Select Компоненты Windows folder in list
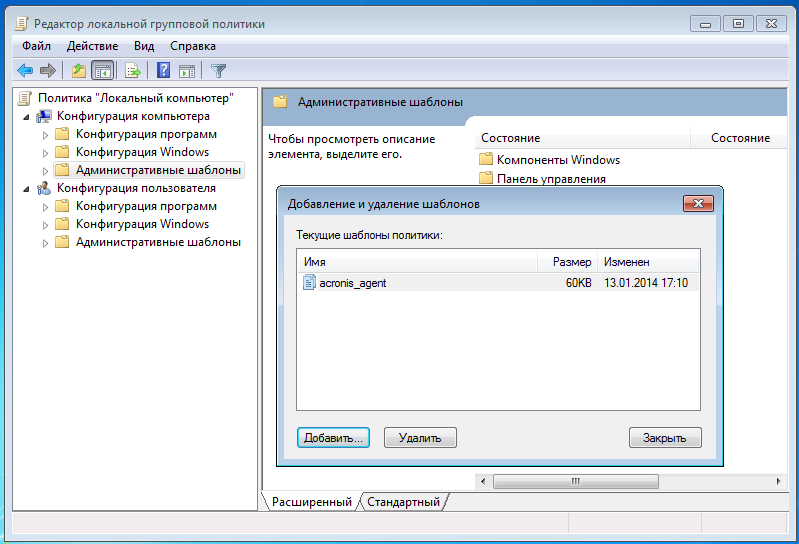 pyautogui.click(x=558, y=160)
